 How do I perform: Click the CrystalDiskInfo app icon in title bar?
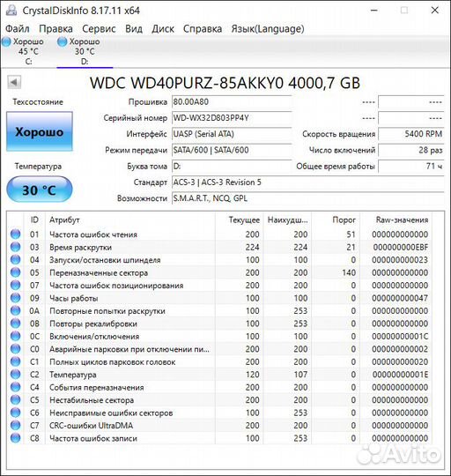(x=11, y=10)
